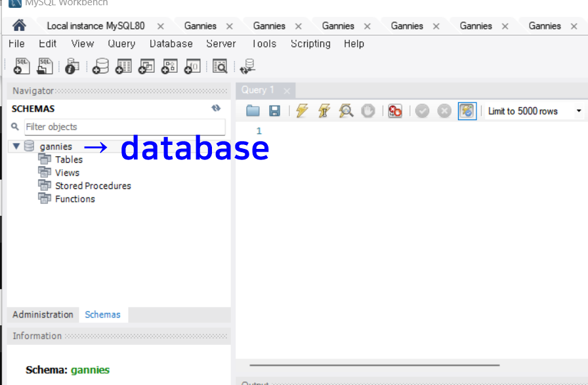Click the Filter objects search field
This screenshot has height=385, width=588.
[x=125, y=127]
